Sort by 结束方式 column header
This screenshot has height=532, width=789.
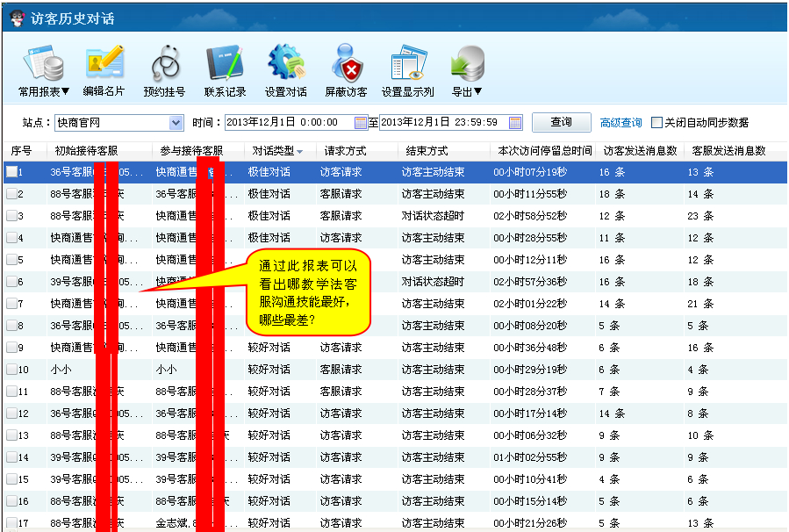pyautogui.click(x=425, y=151)
